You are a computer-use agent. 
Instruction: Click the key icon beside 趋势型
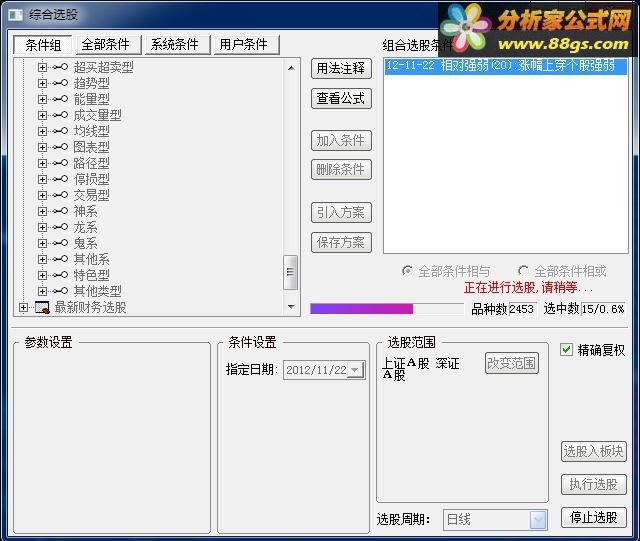(x=60, y=83)
